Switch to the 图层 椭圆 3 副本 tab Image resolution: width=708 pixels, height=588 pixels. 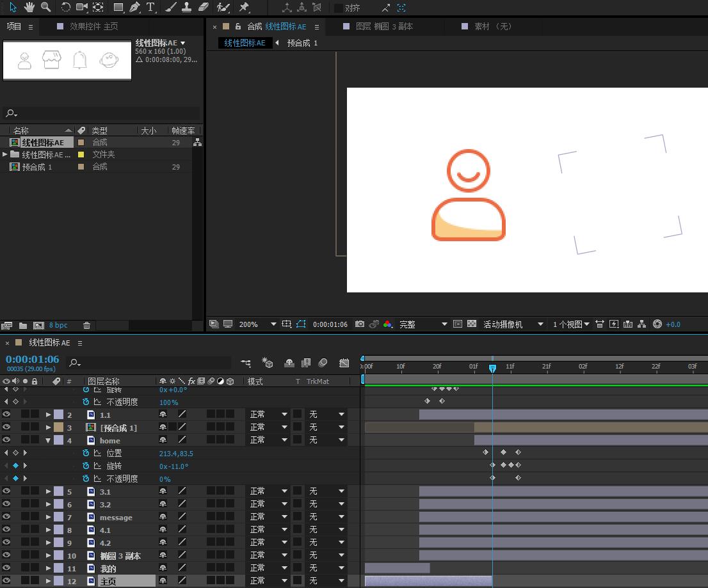384,26
